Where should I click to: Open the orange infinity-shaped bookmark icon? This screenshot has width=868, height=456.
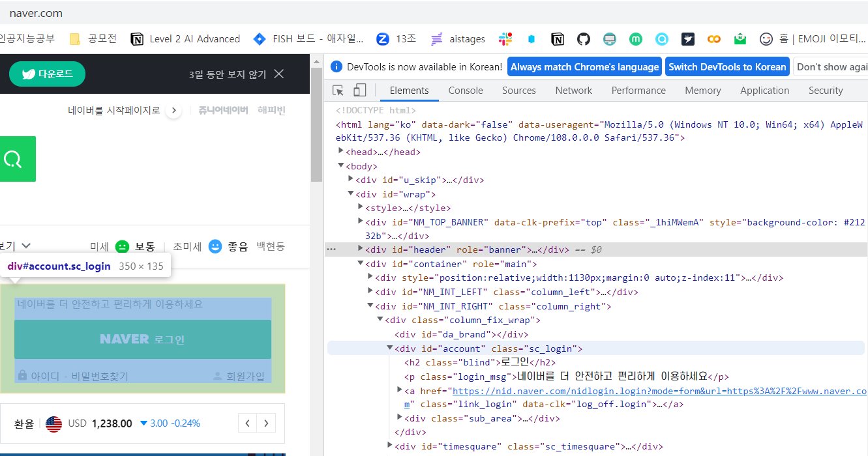click(714, 39)
